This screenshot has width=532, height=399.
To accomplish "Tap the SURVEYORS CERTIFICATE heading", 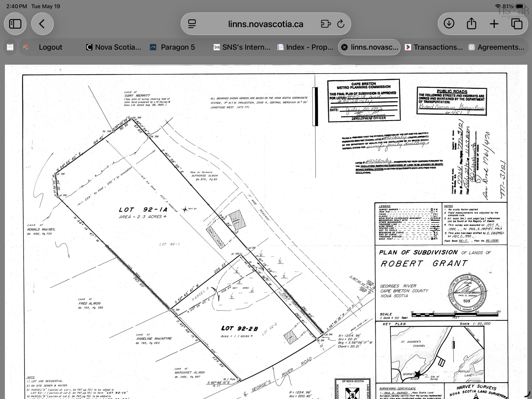I will 398,389.
